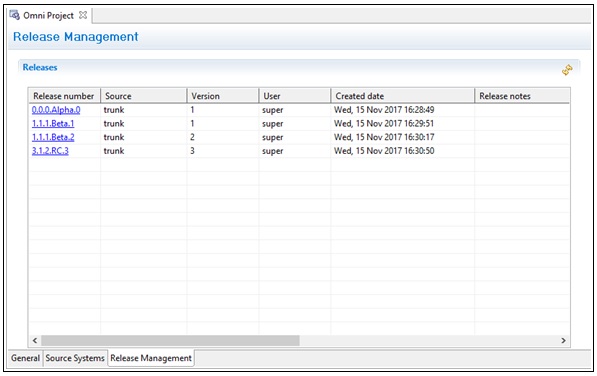This screenshot has height=376, width=597.
Task: Switch to the Source Systems tab
Action: (x=75, y=358)
